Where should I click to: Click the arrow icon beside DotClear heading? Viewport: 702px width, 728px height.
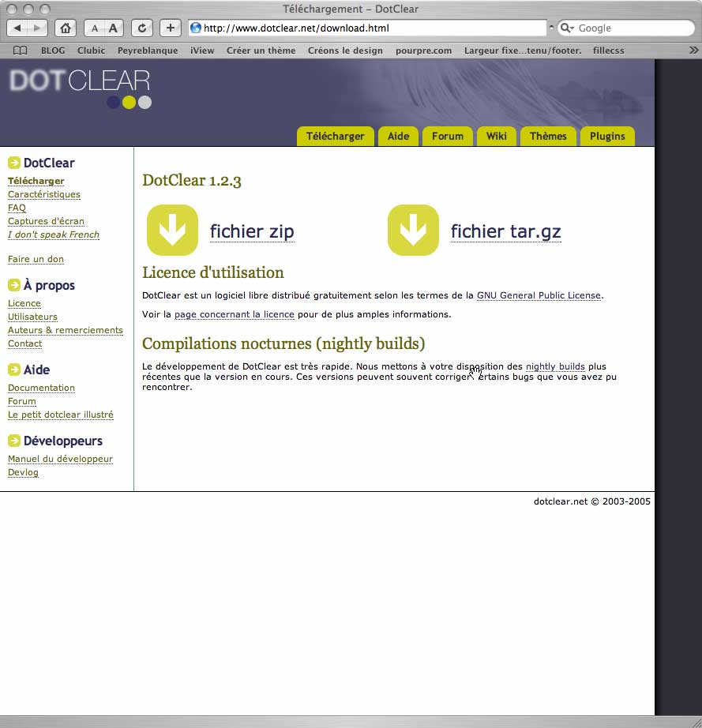[x=14, y=163]
